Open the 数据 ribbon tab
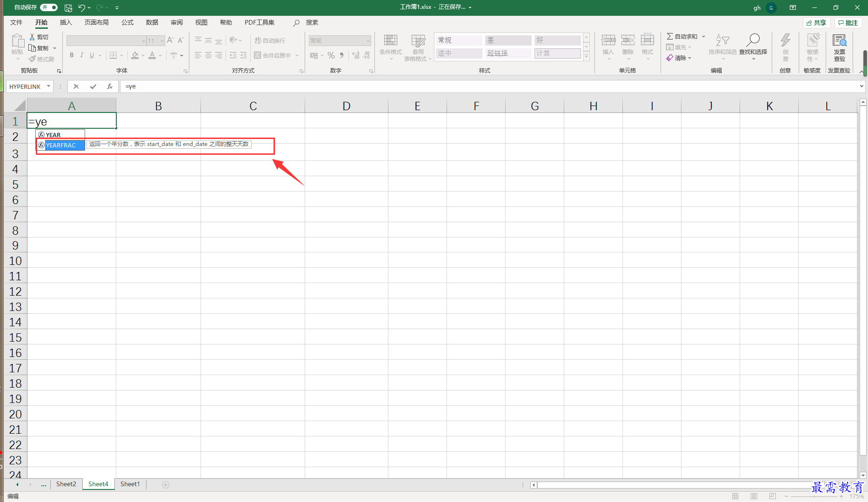 [152, 22]
